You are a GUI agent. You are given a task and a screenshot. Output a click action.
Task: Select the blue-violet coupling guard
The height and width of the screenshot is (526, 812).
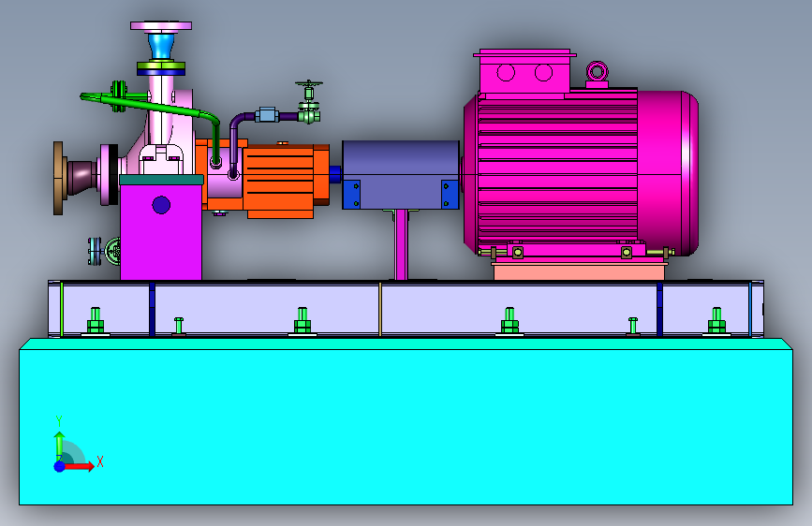[x=401, y=174]
